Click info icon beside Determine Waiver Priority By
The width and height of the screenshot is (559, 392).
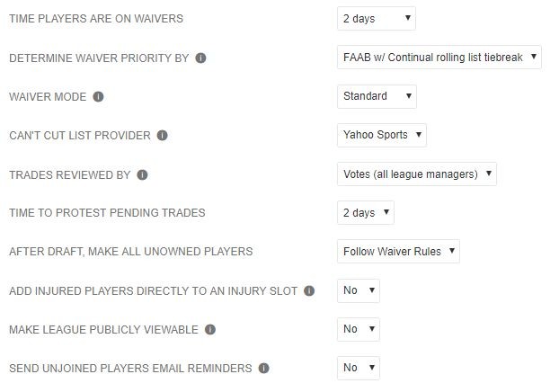[201, 58]
